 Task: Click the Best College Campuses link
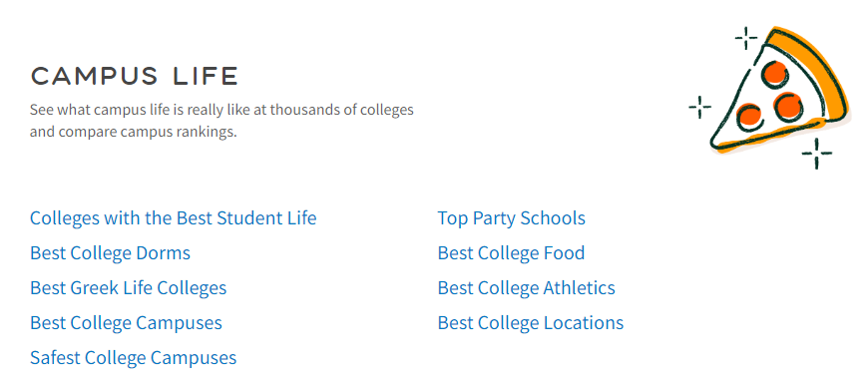click(x=127, y=323)
